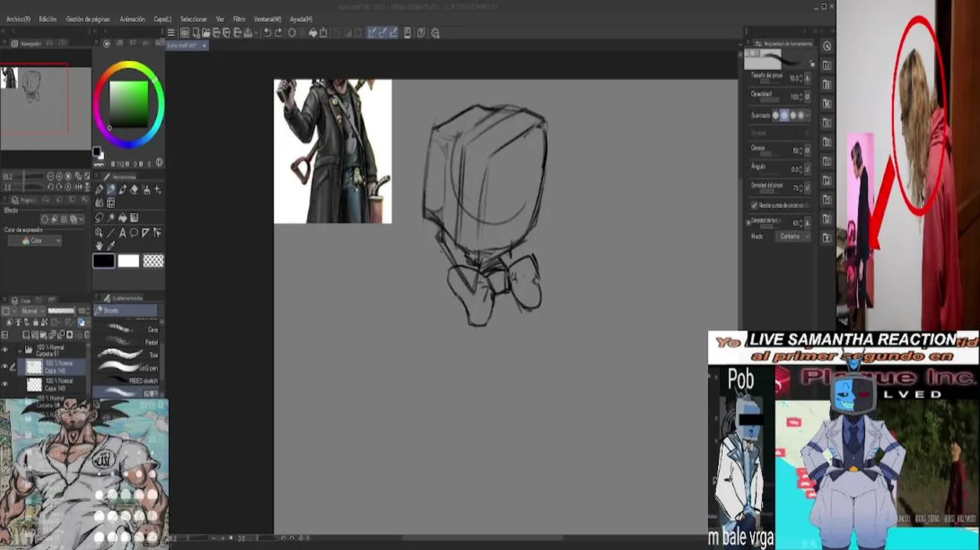Click the layer opacity slider
Viewport: 980px width, 550px height.
click(61, 311)
